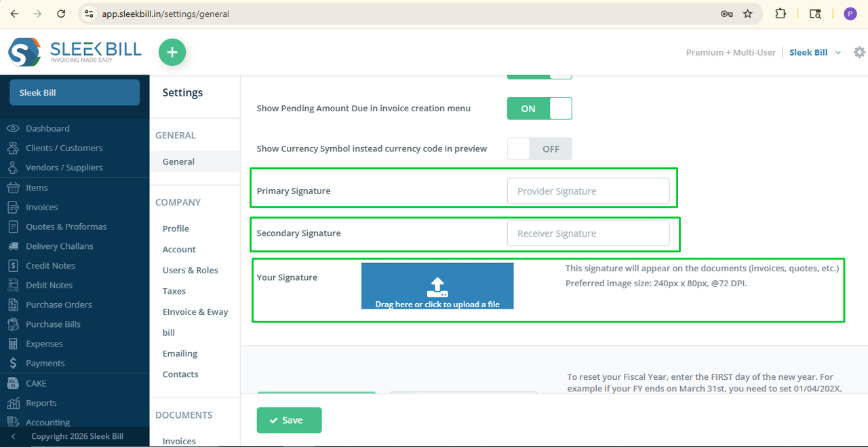Open Profile company settings

[176, 229]
